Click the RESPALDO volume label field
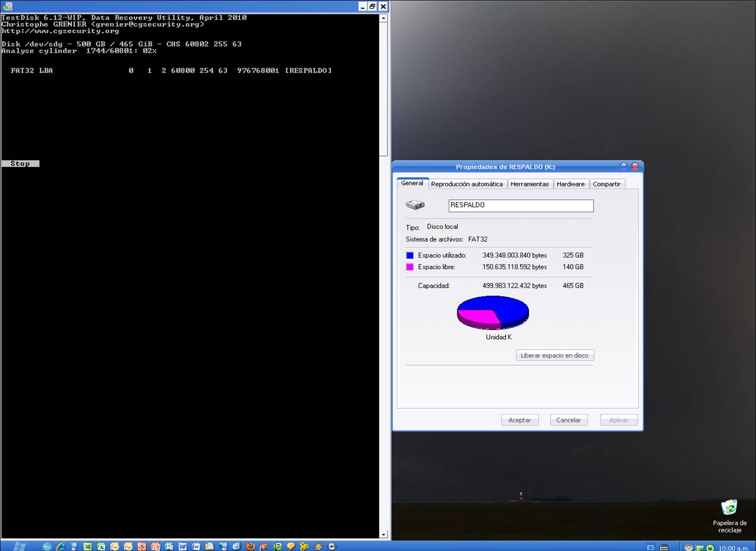This screenshot has height=551, width=756. 520,205
